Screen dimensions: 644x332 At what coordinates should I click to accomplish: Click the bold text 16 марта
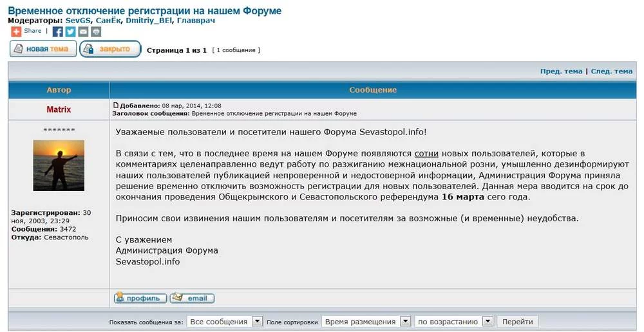click(463, 197)
